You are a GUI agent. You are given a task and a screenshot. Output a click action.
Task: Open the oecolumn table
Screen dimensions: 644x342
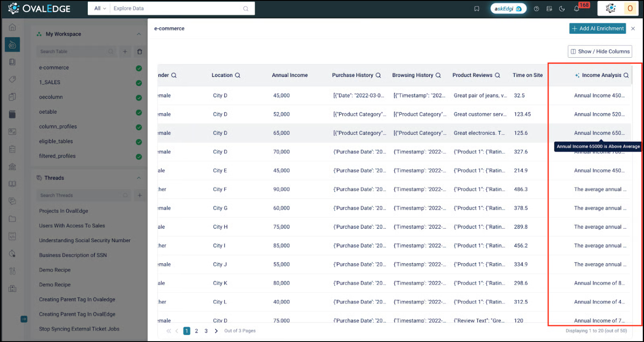[51, 97]
